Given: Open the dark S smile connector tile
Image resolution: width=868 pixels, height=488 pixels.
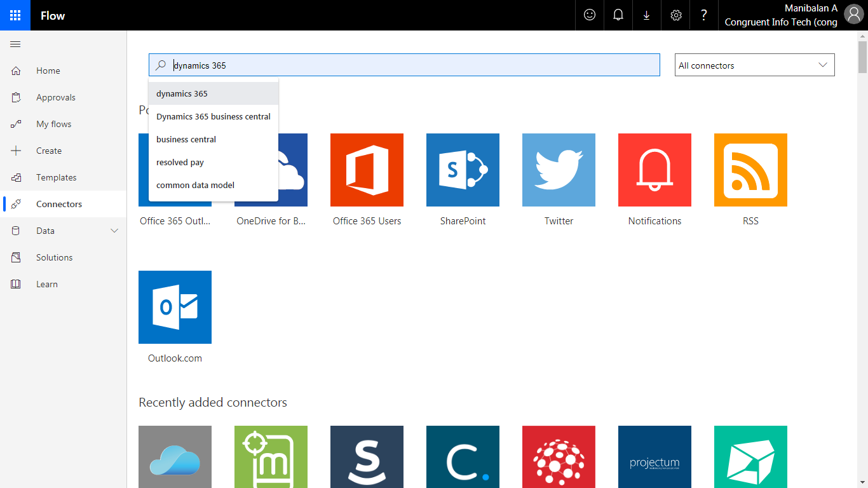Looking at the screenshot, I should (367, 457).
